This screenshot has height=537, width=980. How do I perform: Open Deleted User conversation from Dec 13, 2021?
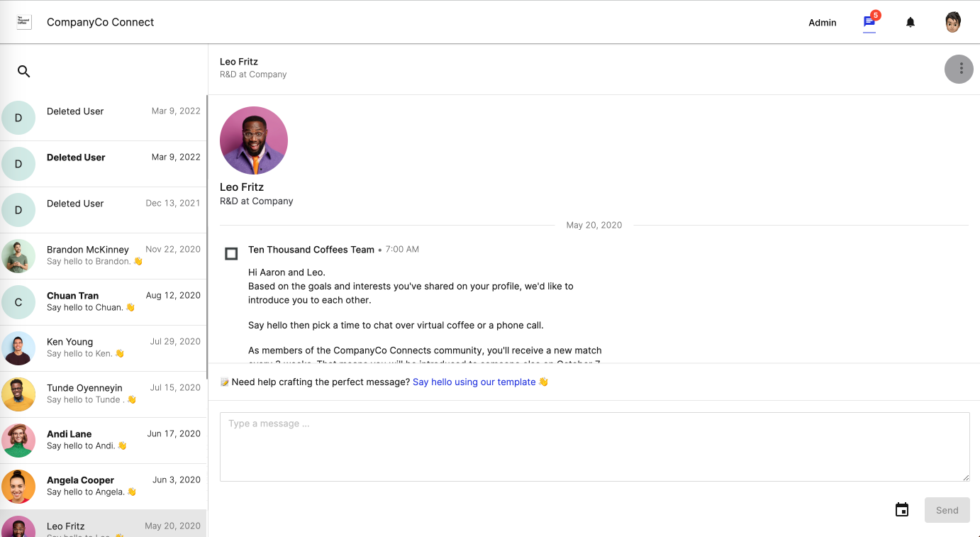103,210
